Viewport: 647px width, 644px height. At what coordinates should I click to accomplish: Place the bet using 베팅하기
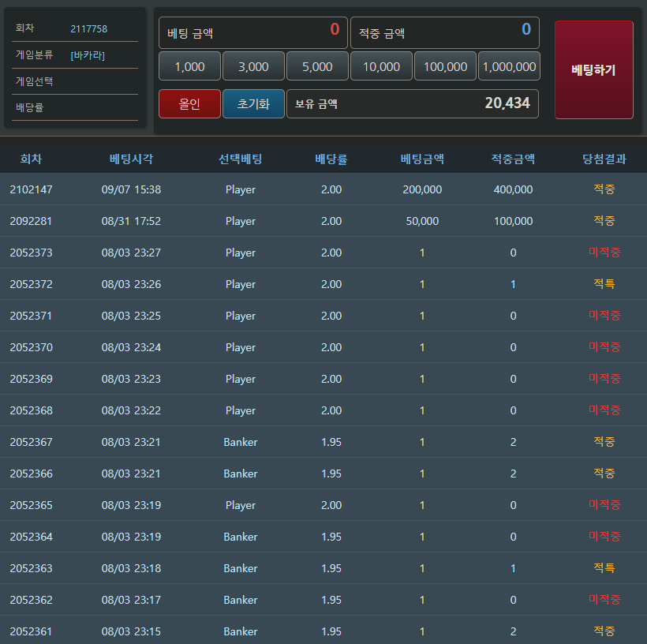[594, 69]
